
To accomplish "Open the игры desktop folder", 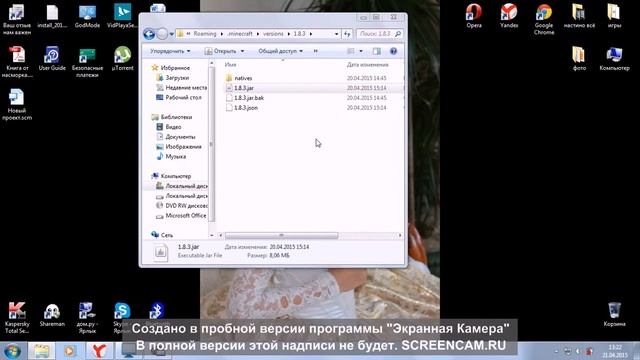I will [614, 16].
